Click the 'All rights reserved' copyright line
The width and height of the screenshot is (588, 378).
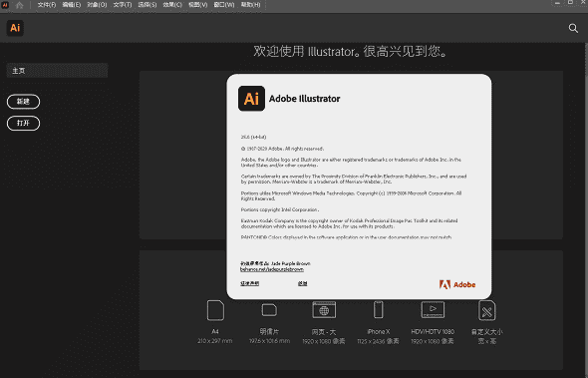[282, 149]
